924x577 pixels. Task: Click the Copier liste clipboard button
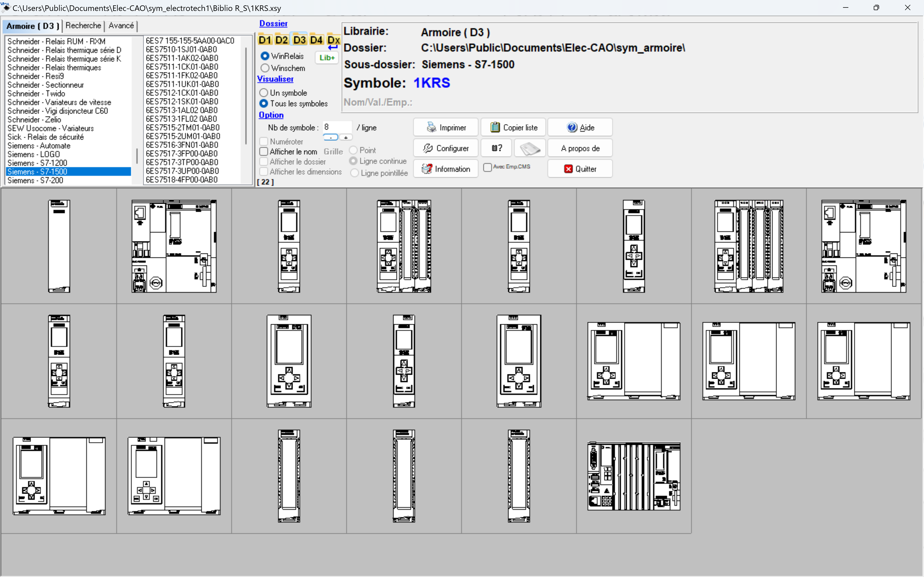[x=513, y=127]
